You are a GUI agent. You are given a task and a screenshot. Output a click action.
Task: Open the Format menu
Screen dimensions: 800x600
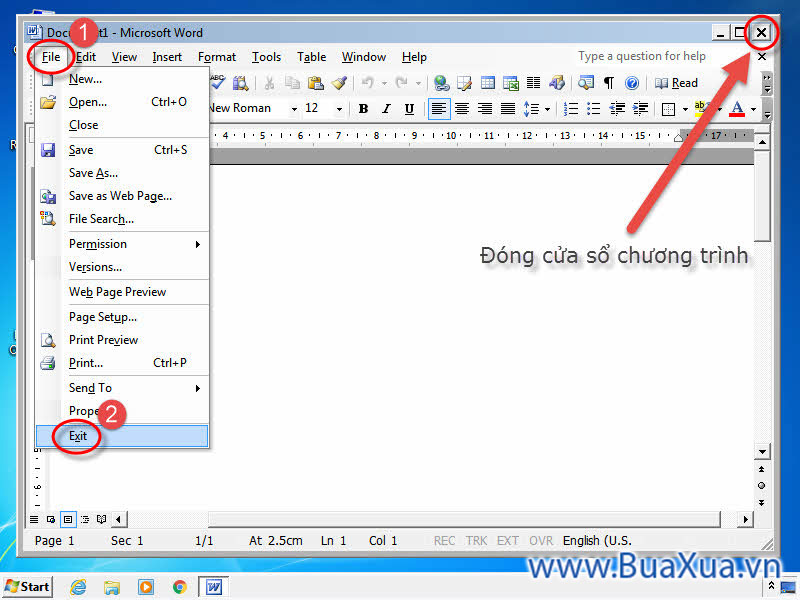coord(217,57)
